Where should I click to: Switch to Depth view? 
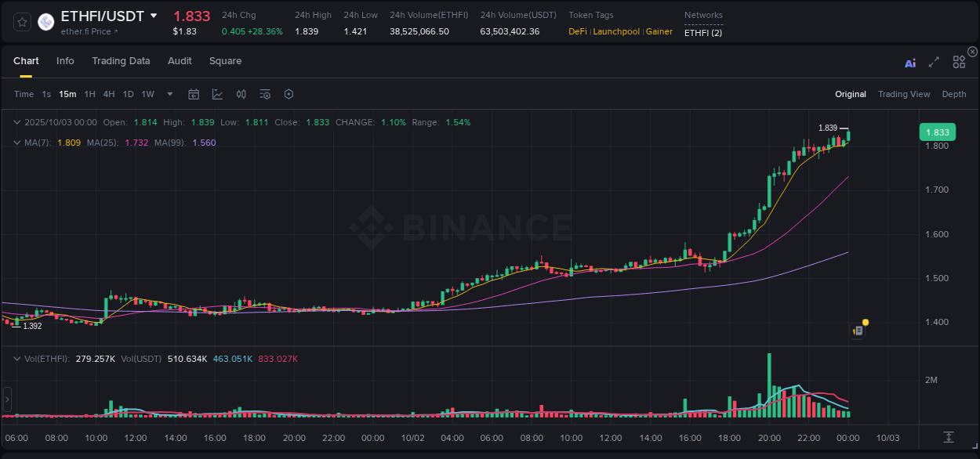click(x=953, y=94)
